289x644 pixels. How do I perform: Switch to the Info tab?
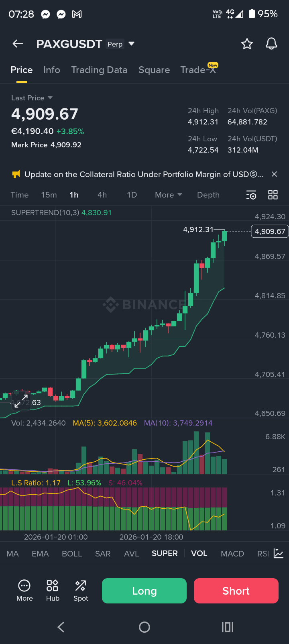(x=52, y=70)
